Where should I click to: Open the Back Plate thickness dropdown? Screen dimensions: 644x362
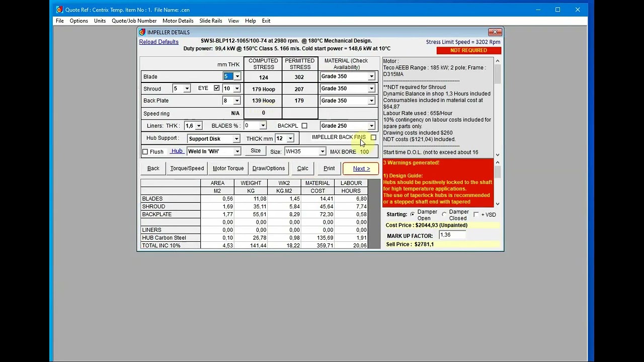(x=237, y=101)
